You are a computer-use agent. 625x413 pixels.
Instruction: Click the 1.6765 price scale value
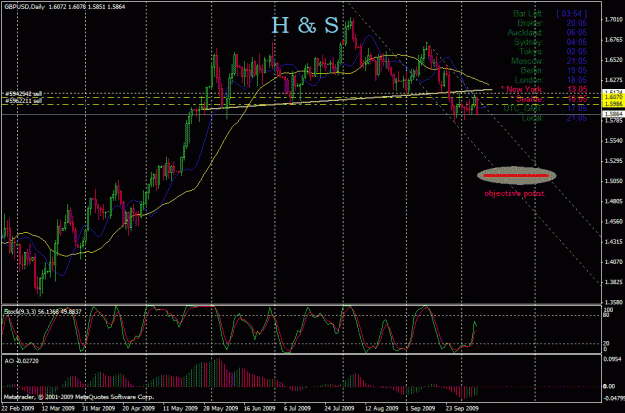click(613, 39)
